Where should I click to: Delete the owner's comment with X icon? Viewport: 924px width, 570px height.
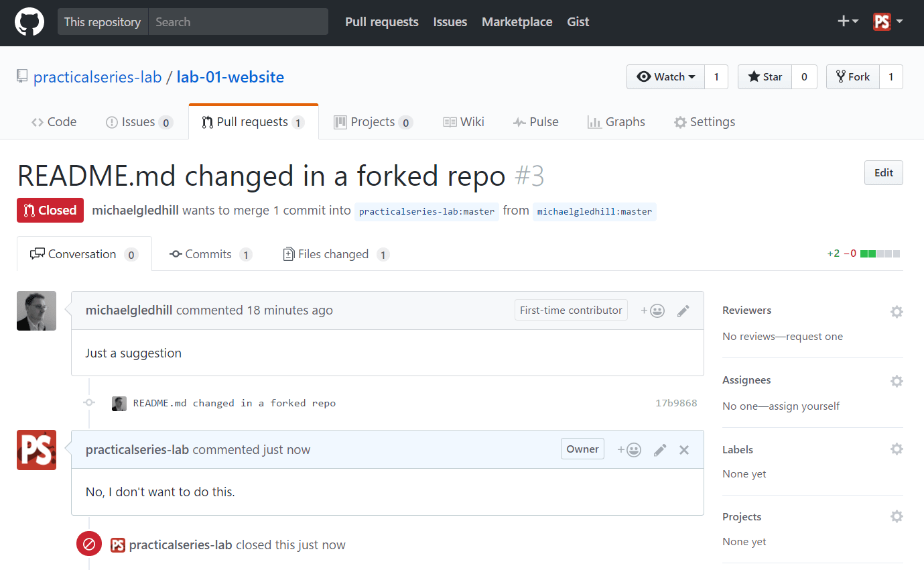tap(684, 450)
